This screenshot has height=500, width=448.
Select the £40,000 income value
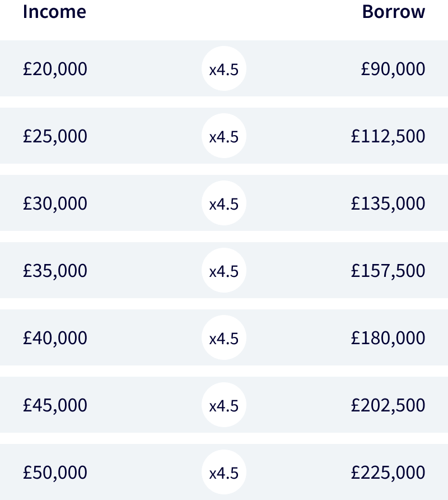(55, 338)
